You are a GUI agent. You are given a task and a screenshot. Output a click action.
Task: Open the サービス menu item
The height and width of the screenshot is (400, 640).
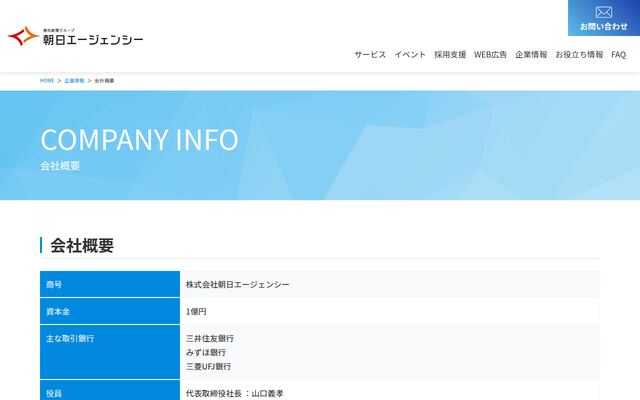tap(370, 55)
